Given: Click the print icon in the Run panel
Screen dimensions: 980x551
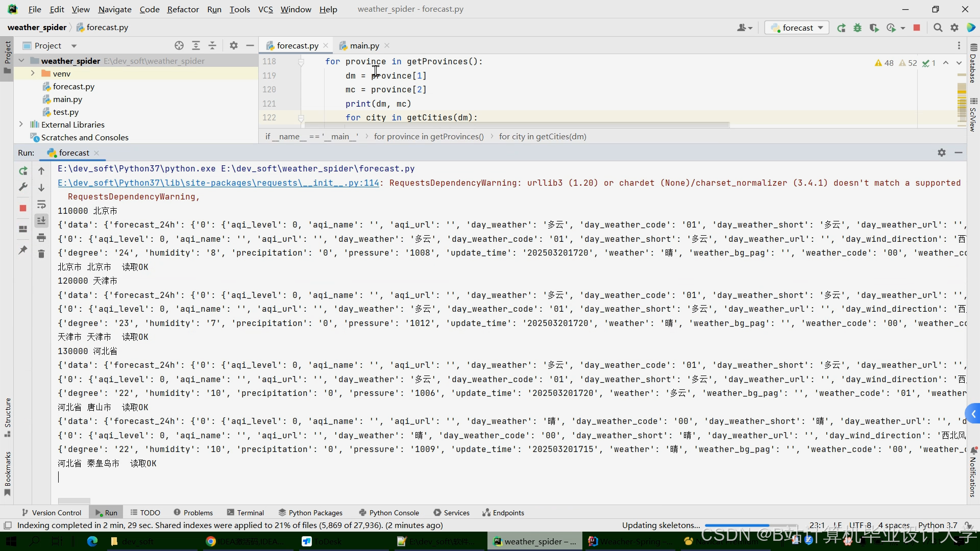Looking at the screenshot, I should click(x=41, y=237).
